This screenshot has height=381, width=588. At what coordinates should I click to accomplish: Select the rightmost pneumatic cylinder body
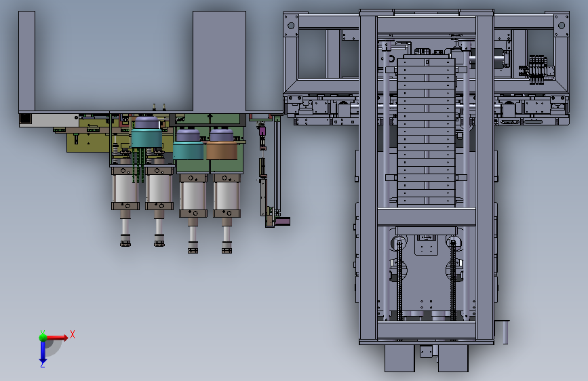(227, 196)
